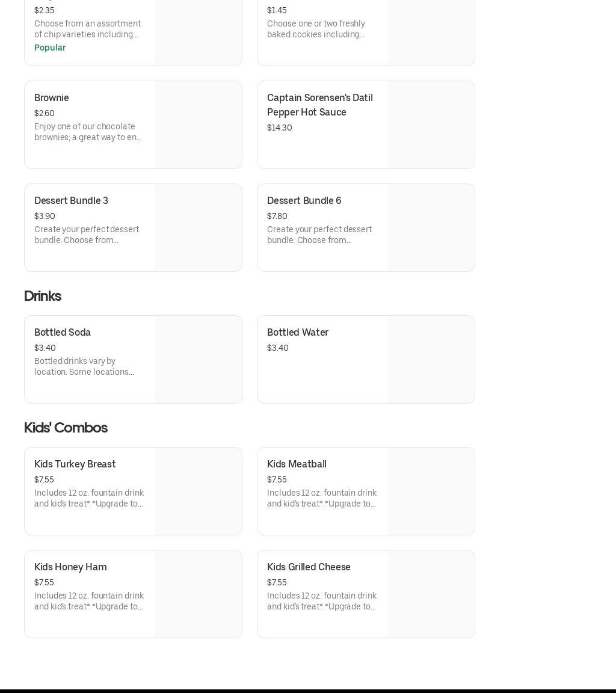The height and width of the screenshot is (693, 616).
Task: Open the Kids Grilled Cheese title
Action: click(309, 567)
